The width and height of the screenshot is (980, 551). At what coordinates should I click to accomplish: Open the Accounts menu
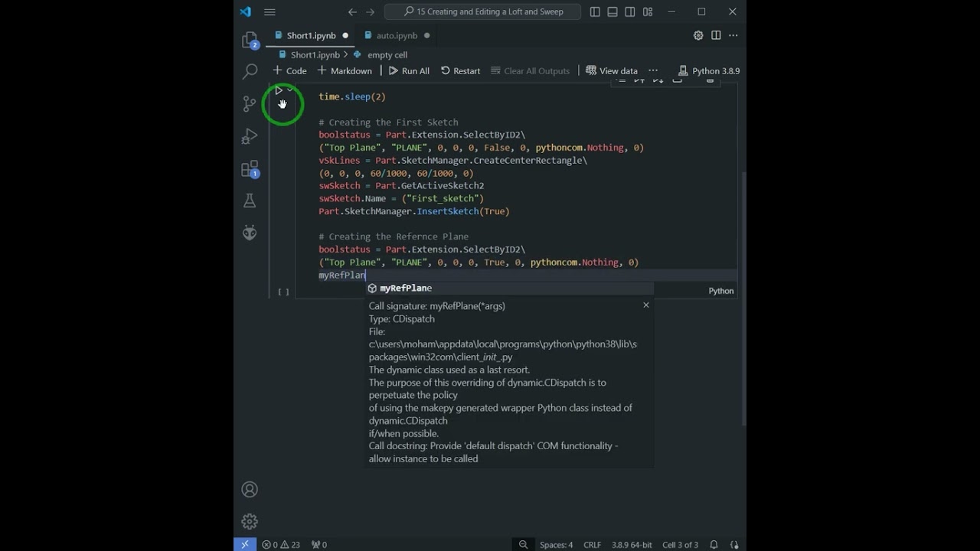coord(250,489)
